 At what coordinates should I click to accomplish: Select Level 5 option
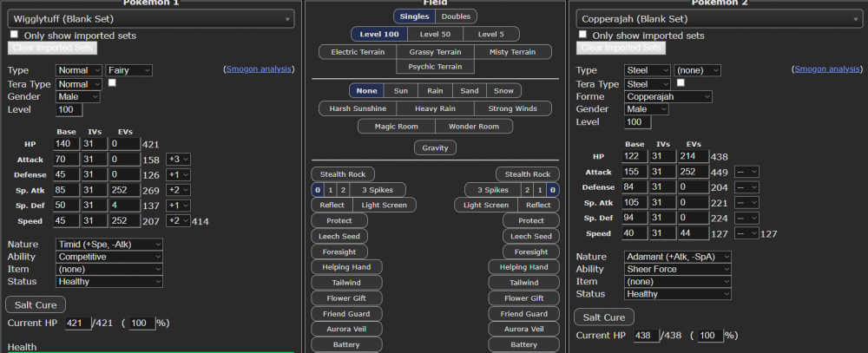(x=491, y=35)
